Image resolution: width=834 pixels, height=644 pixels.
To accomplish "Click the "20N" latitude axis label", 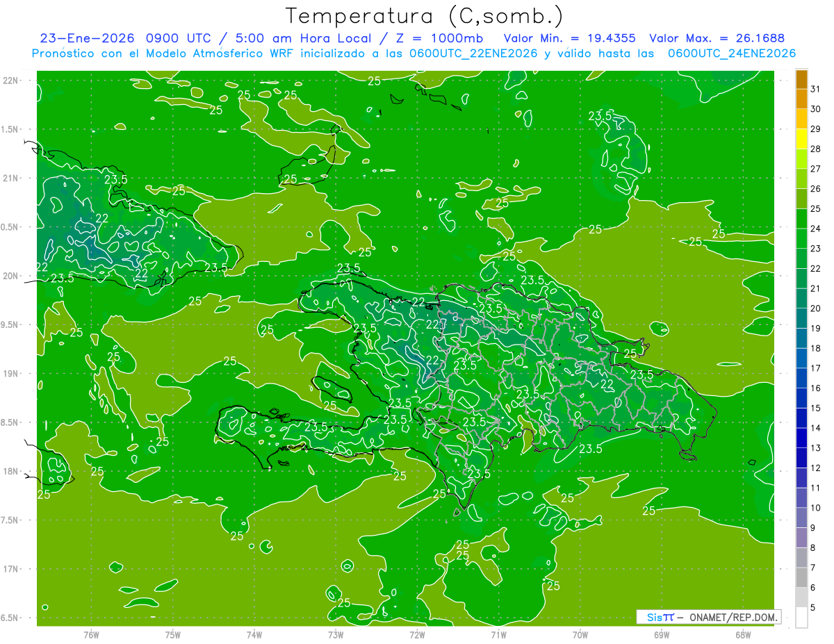I will point(10,276).
